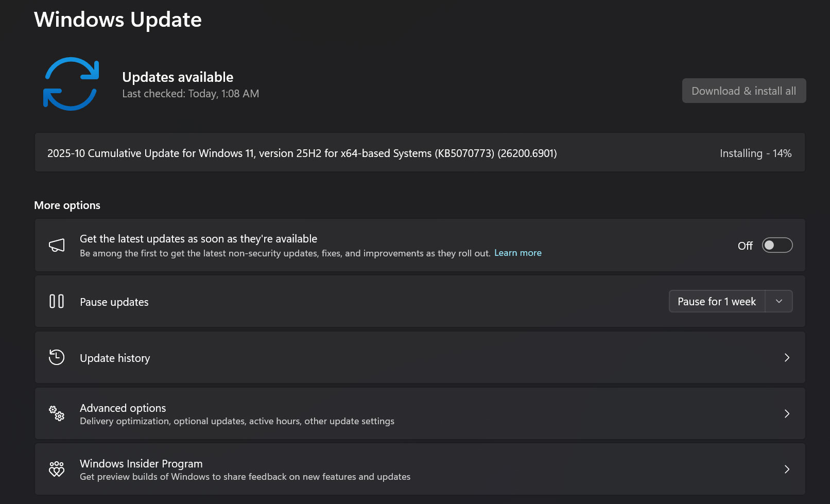Click the megaphone icon for latest updates

[x=57, y=246]
